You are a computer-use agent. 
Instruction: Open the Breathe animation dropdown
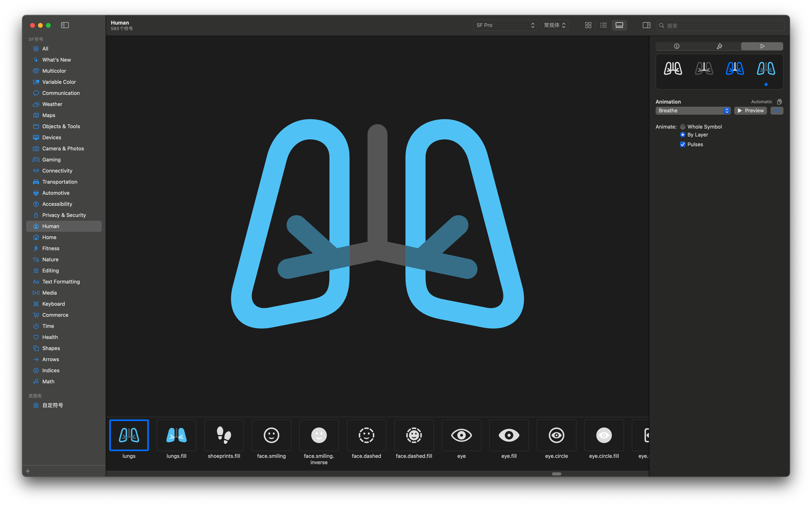point(693,110)
